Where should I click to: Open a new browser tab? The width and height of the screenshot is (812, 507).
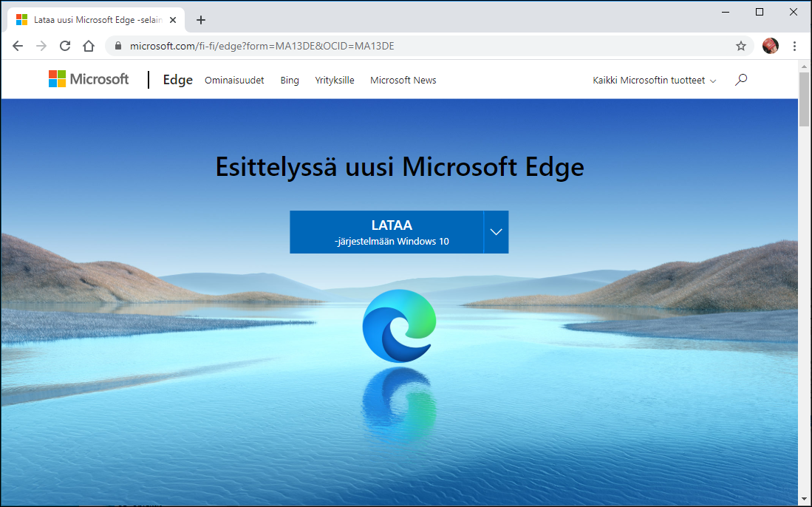click(200, 19)
